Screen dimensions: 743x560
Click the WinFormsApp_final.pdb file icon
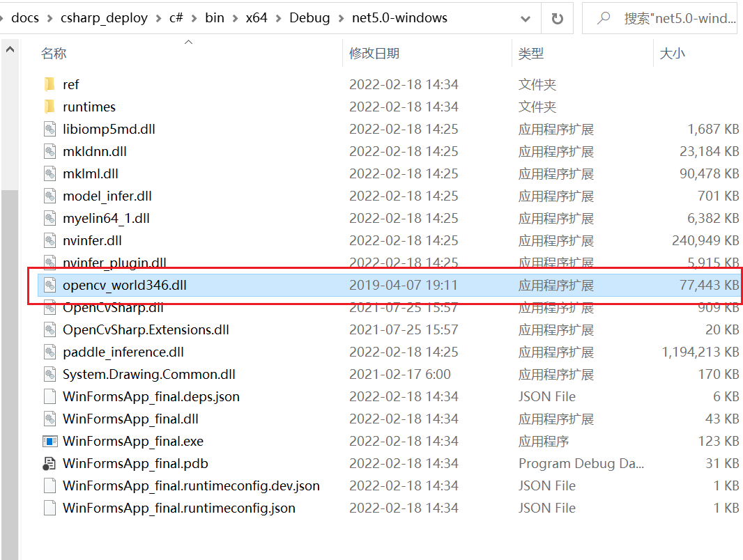(49, 463)
